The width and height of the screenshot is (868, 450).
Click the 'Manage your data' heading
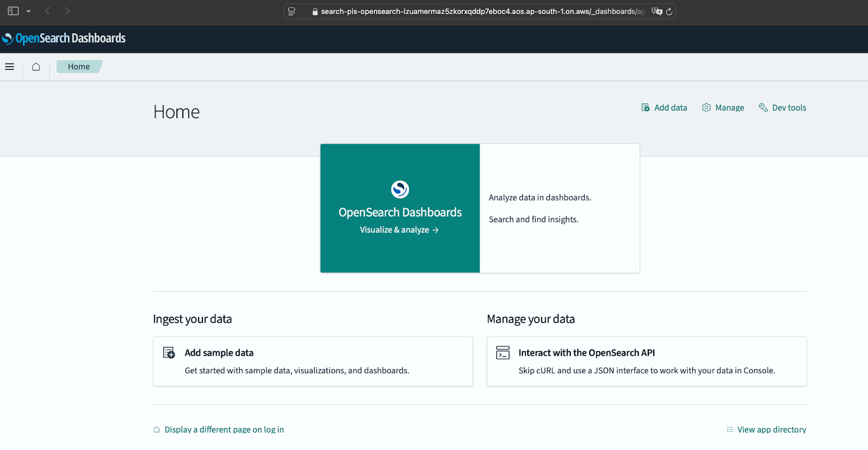531,319
